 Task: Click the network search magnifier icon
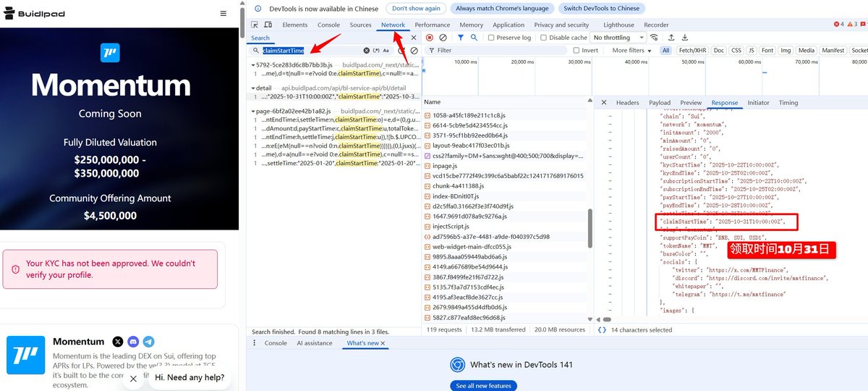(x=474, y=38)
